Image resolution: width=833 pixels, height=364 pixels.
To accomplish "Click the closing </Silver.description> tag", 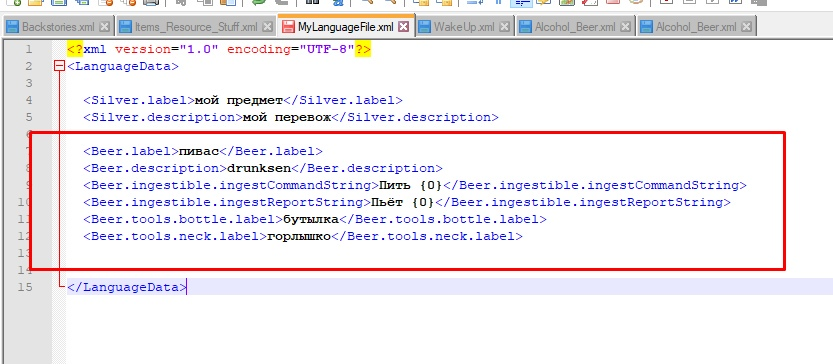I will point(414,117).
